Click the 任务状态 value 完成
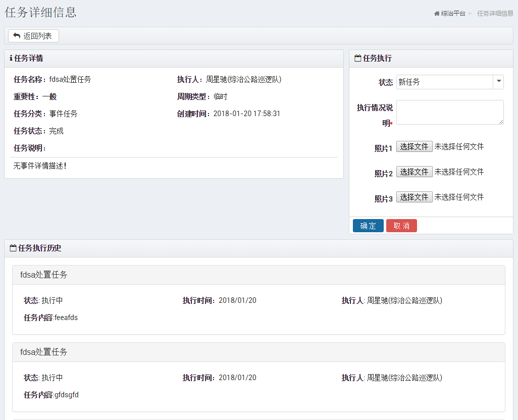Image resolution: width=518 pixels, height=420 pixels. (56, 131)
